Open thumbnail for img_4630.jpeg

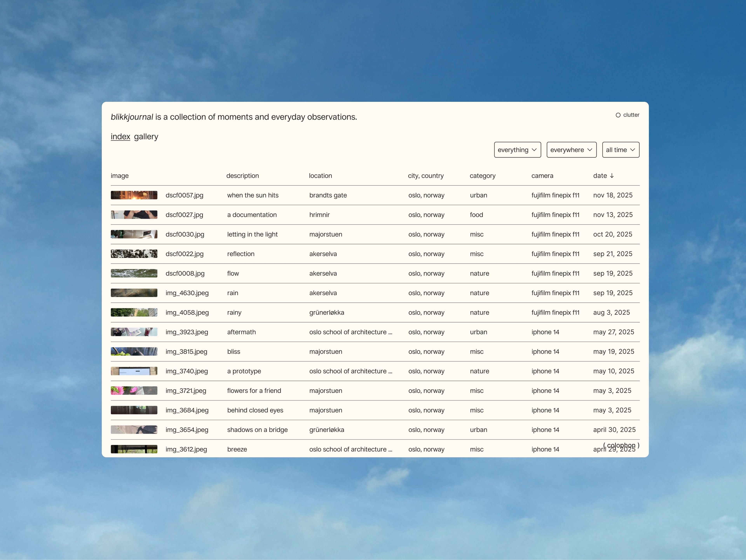click(134, 293)
